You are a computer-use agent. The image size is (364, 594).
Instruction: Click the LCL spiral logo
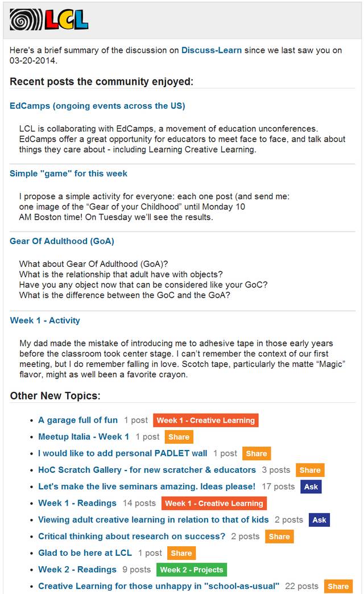[x=49, y=20]
